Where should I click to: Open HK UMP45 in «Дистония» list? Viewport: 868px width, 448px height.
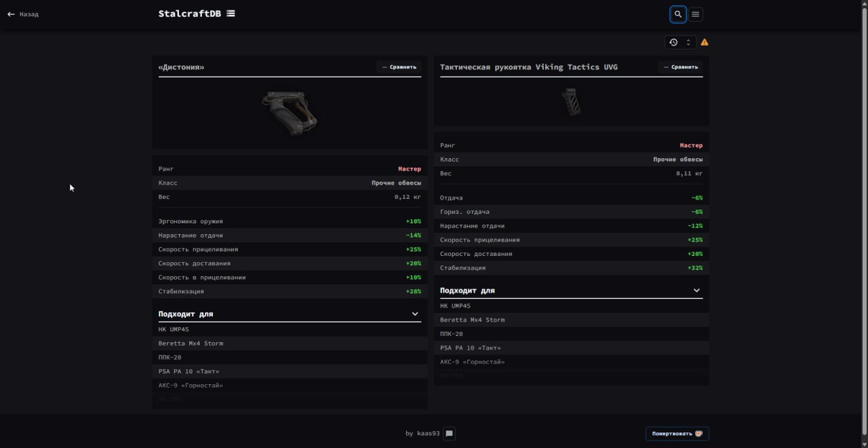click(x=174, y=330)
